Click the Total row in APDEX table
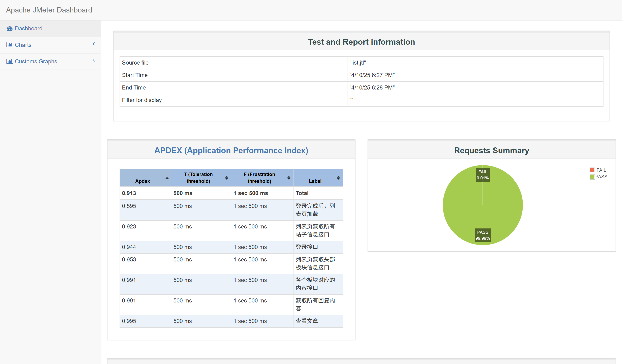This screenshot has height=364, width=622. point(231,193)
